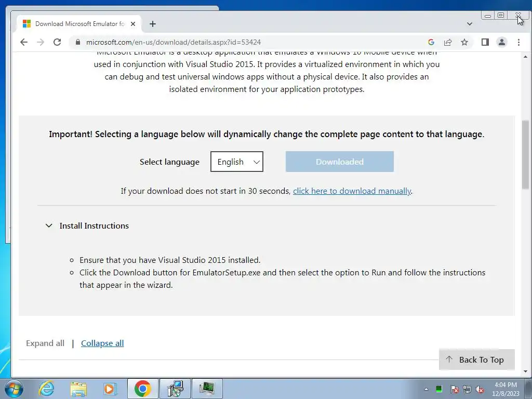Image resolution: width=532 pixels, height=399 pixels.
Task: Click the Microsoft logo favicon on tab
Action: point(27,24)
